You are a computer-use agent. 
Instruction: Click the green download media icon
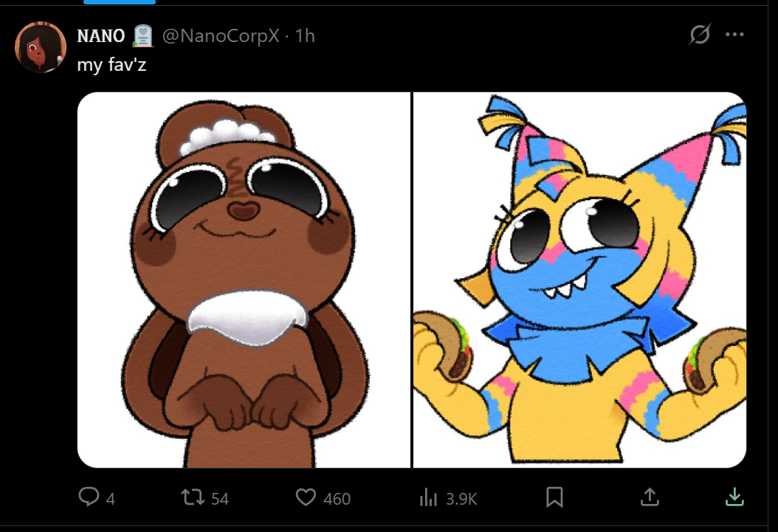tap(734, 498)
